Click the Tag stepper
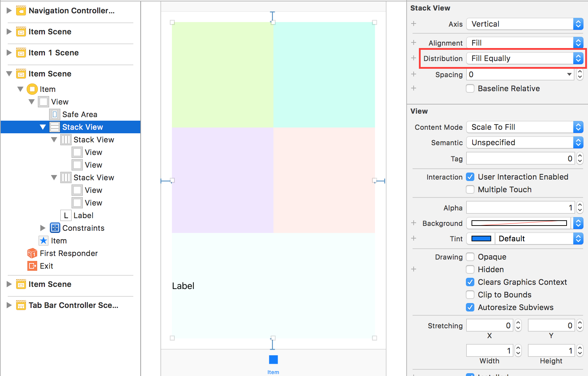The width and height of the screenshot is (588, 376). pyautogui.click(x=580, y=159)
